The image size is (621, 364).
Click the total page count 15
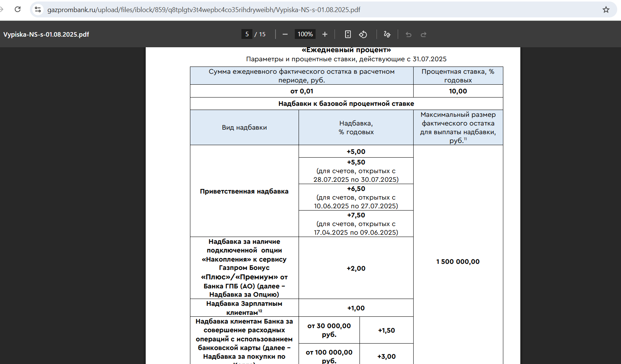(262, 34)
